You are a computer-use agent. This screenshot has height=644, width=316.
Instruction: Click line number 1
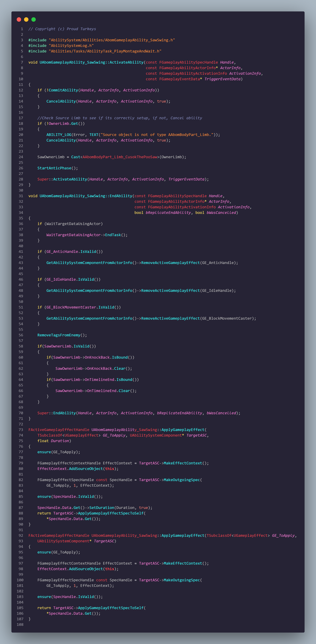[22, 29]
